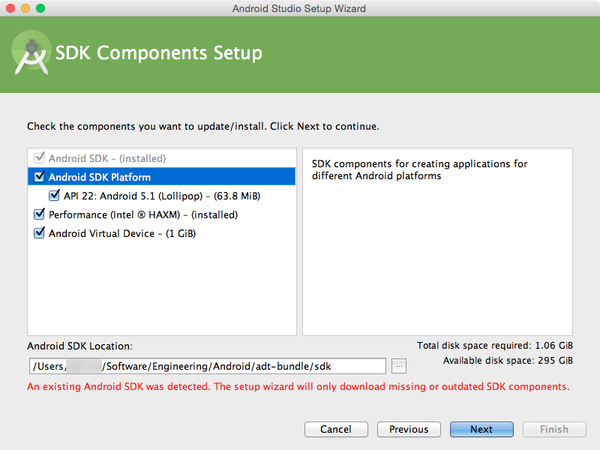Click the Cancel button
The width and height of the screenshot is (600, 450).
[x=336, y=429]
